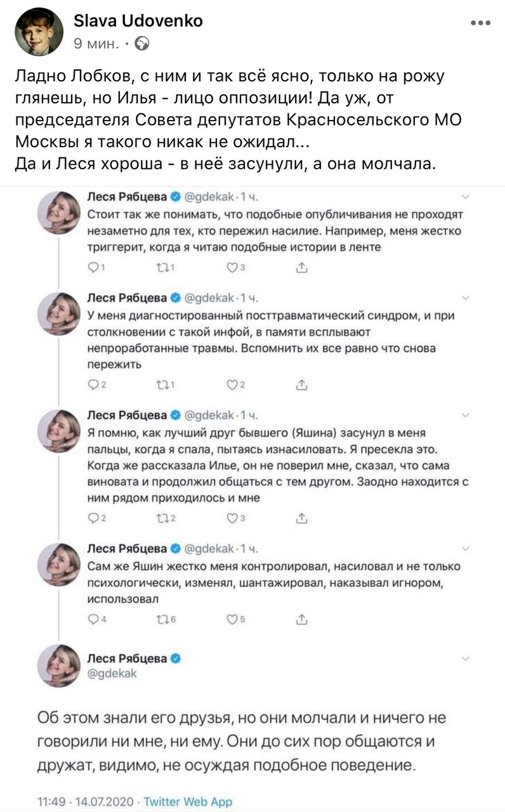505x812 pixels.
Task: Share the first tweet via share icon
Action: point(302,268)
